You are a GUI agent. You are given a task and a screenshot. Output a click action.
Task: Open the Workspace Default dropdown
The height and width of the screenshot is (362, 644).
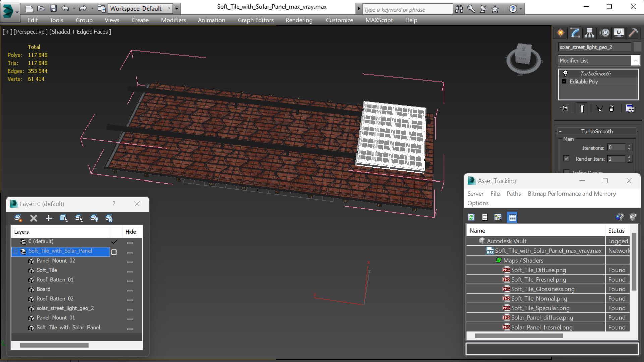coord(140,8)
